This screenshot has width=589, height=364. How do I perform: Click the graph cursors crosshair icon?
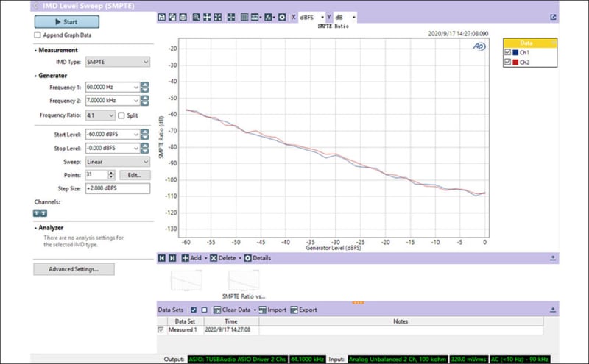[x=231, y=17]
